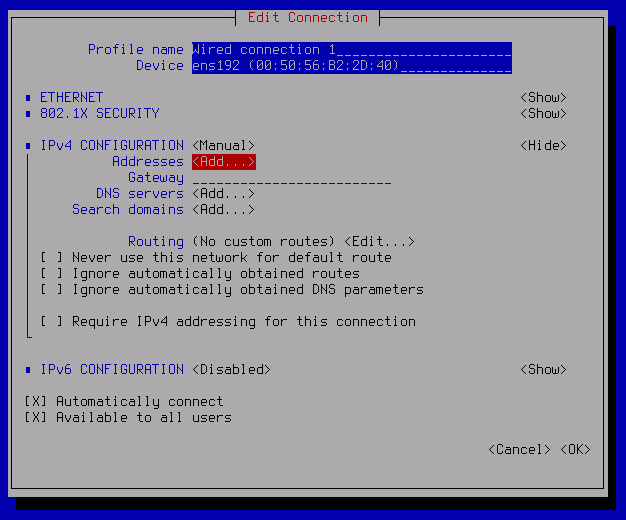Click the Profile name input field
Viewport: 626px width, 520px height.
[352, 50]
